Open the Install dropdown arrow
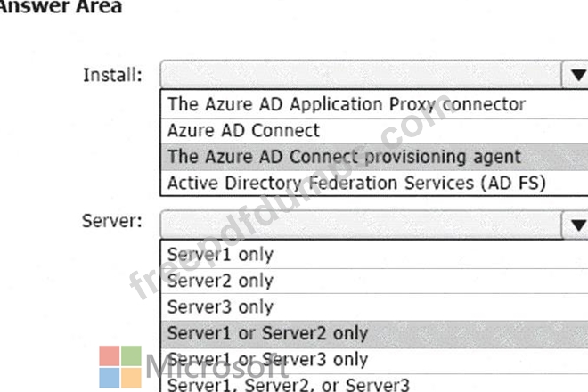588x392 pixels. 576,76
